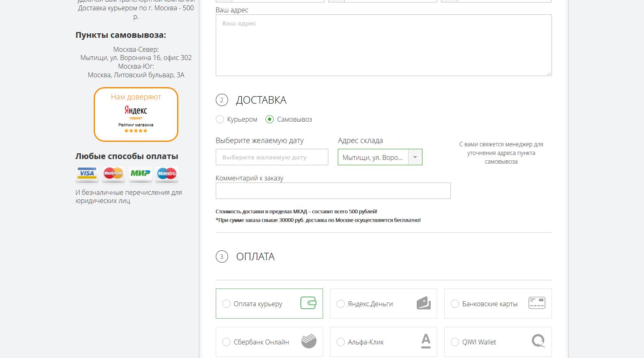Open the desired date picker field
644x358 pixels.
point(272,157)
